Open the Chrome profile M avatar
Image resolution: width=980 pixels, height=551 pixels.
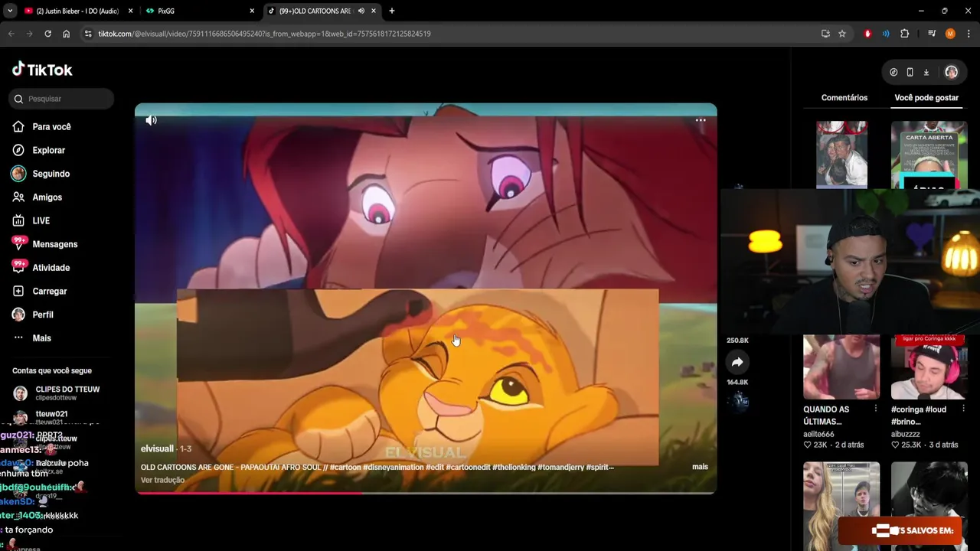point(950,34)
